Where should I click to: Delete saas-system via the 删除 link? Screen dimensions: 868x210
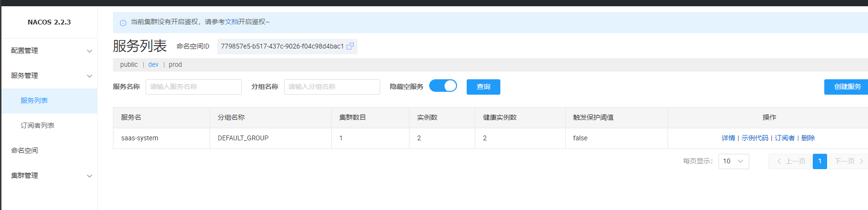pos(808,138)
